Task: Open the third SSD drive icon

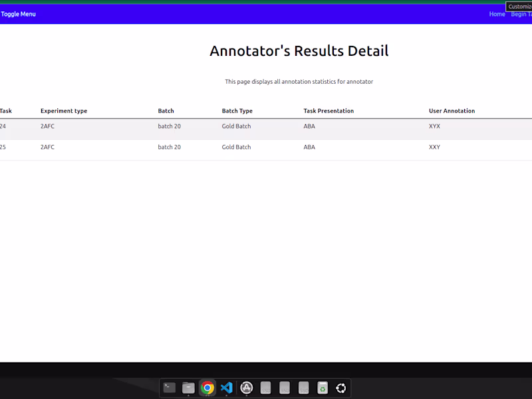Action: [304, 388]
